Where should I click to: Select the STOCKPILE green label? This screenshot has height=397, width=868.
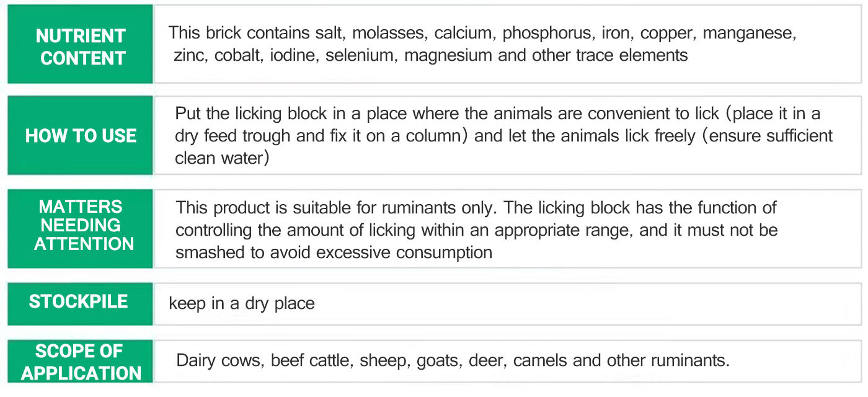[78, 302]
